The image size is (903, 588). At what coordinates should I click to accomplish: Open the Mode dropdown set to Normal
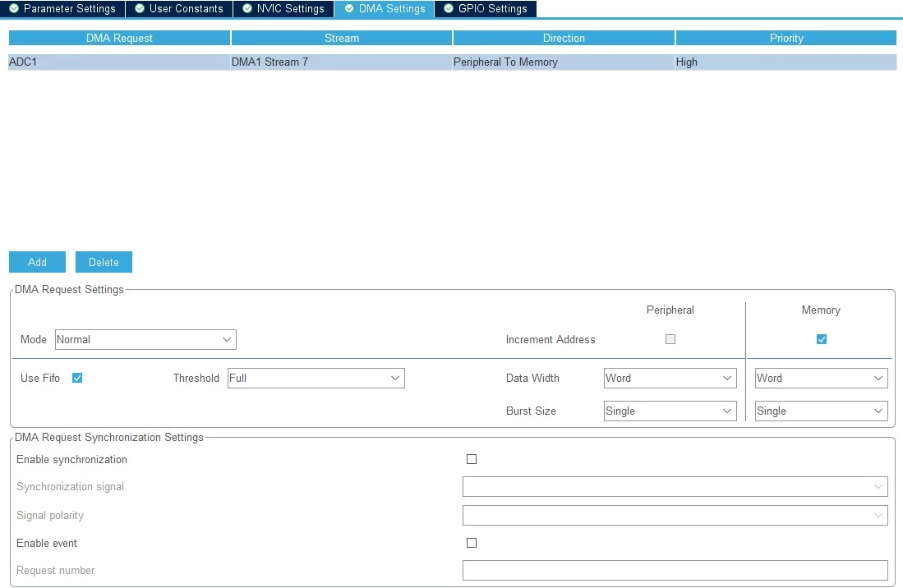[x=145, y=339]
